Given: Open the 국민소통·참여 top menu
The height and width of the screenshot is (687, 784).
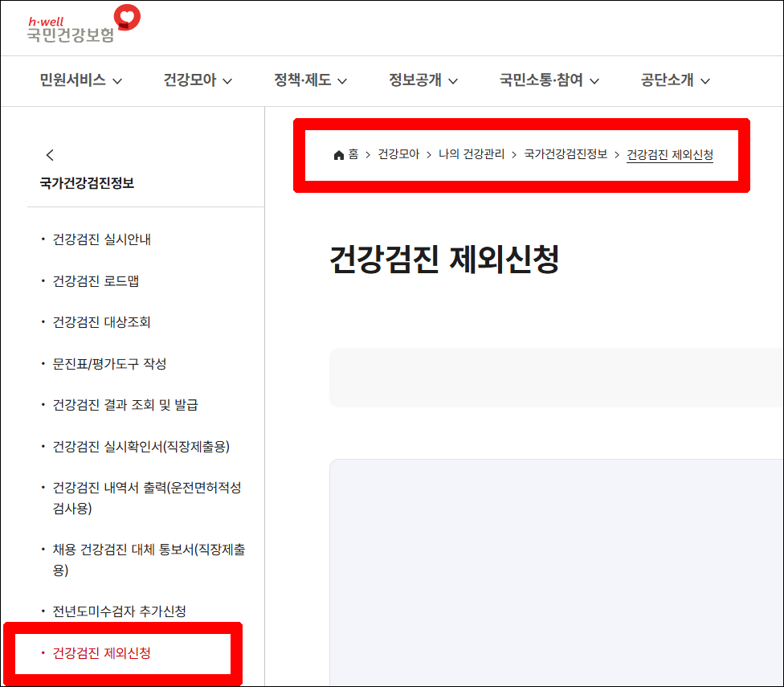Looking at the screenshot, I should coord(541,80).
